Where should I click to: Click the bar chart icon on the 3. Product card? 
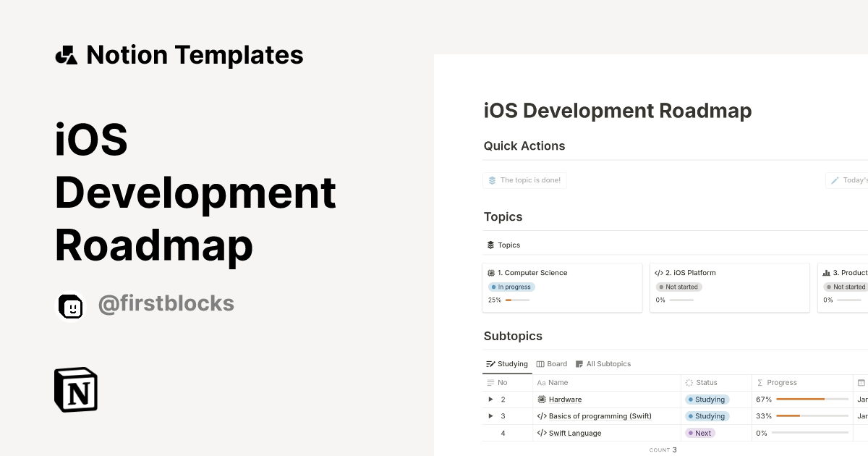tap(827, 272)
